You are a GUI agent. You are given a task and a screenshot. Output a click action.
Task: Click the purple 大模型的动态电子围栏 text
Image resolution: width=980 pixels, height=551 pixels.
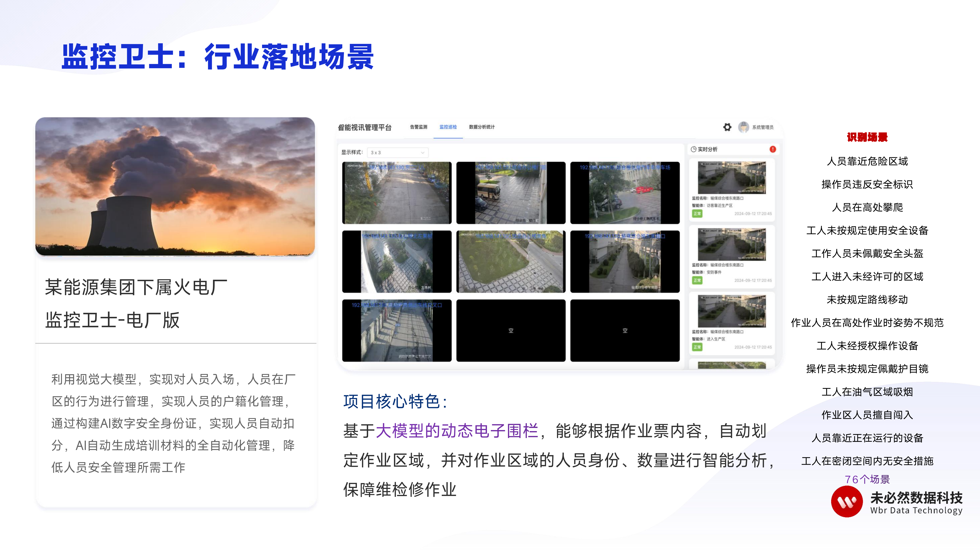click(457, 431)
